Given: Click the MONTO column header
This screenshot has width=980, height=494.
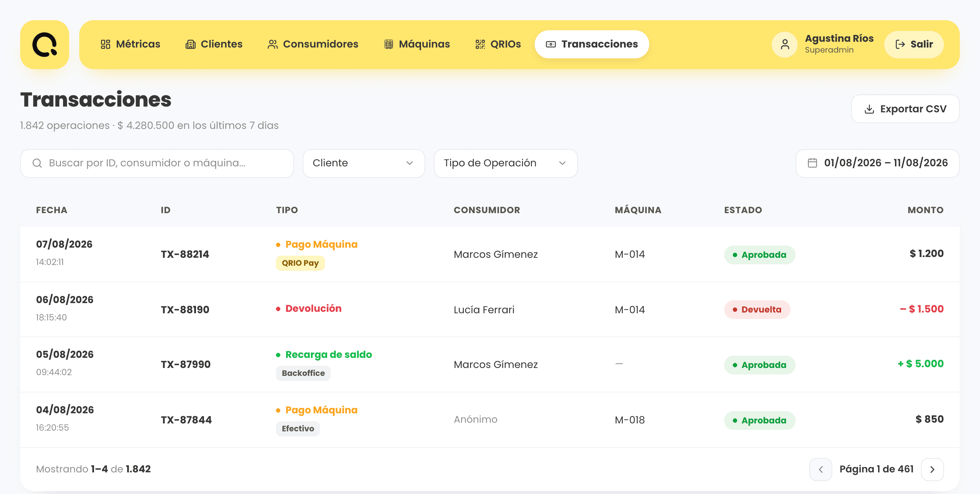Looking at the screenshot, I should (x=925, y=210).
